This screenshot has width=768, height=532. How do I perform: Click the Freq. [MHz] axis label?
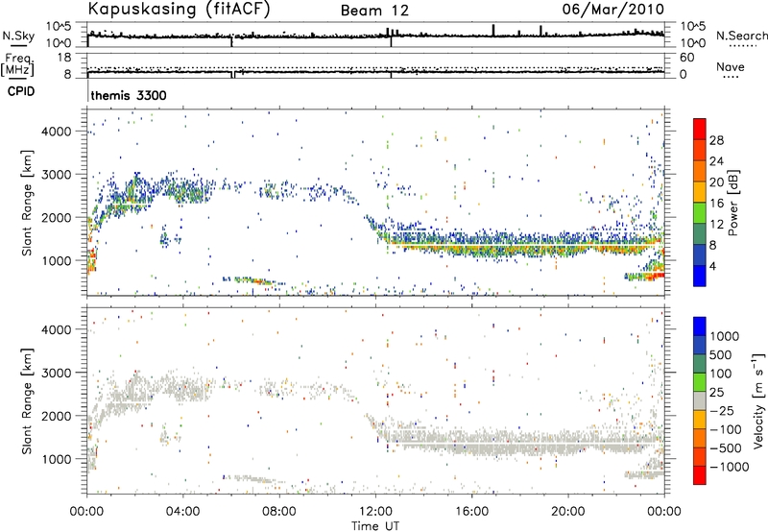19,64
